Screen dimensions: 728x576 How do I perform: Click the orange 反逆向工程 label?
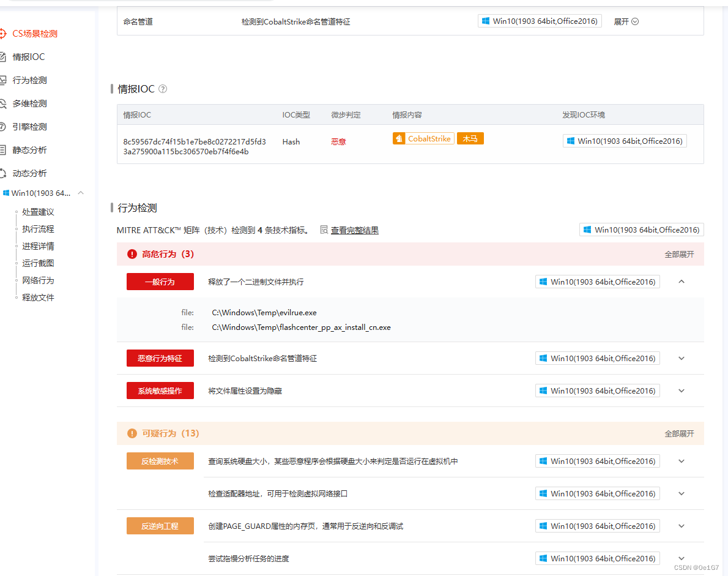[160, 526]
